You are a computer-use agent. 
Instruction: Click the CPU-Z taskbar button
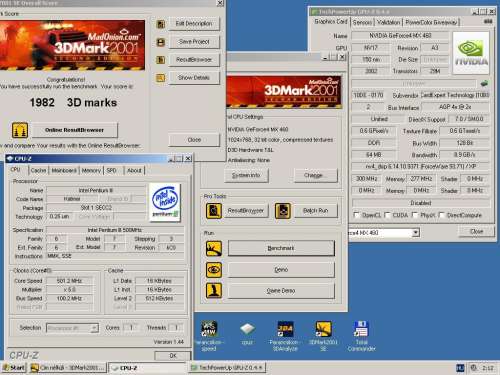pos(147,368)
